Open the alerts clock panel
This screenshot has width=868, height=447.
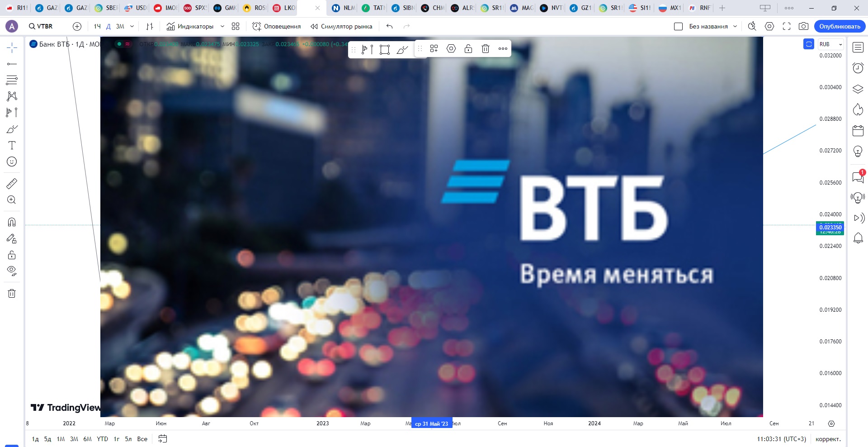click(858, 68)
